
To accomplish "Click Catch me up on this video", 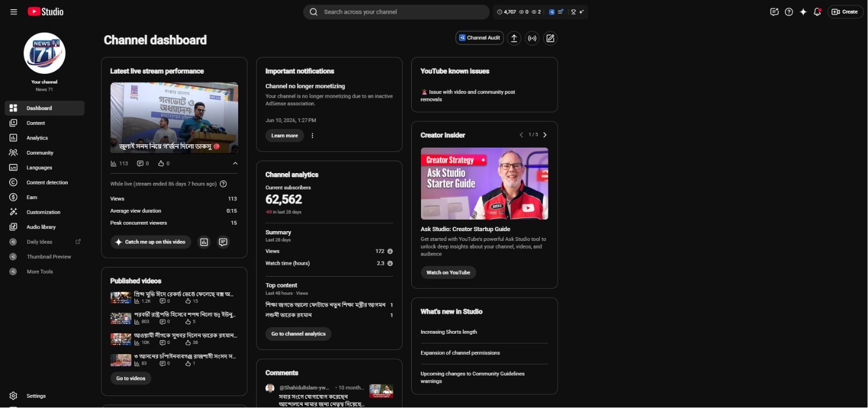I will click(x=151, y=242).
